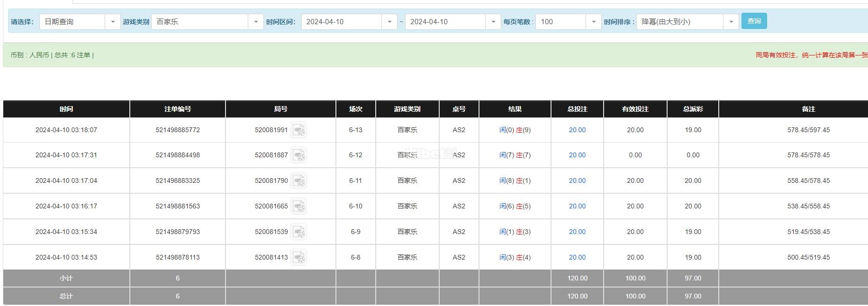This screenshot has height=306, width=868.
Task: Open total bet 20.00 link for order 521498884498
Action: click(577, 155)
